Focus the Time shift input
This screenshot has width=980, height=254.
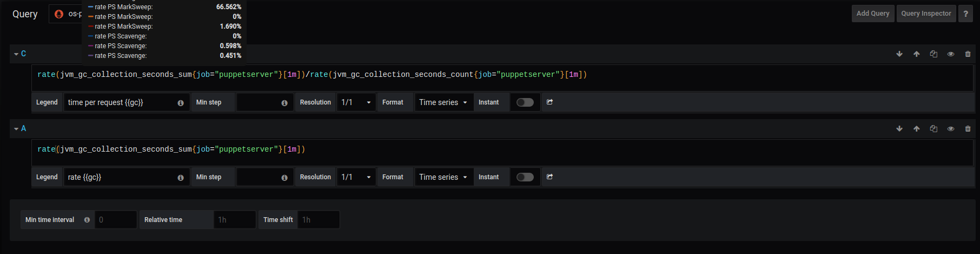319,220
